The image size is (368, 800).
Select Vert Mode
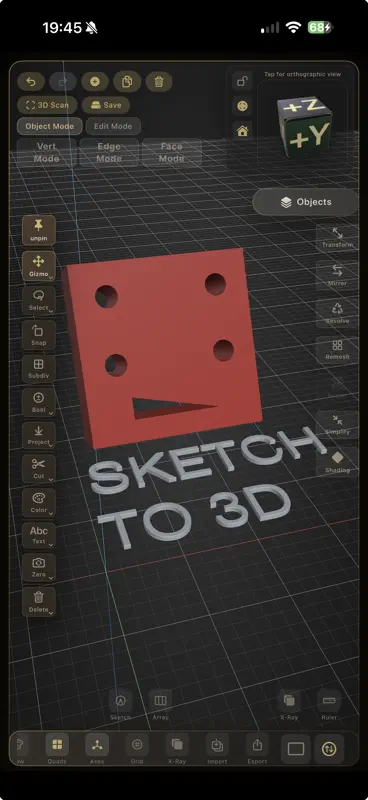point(47,152)
